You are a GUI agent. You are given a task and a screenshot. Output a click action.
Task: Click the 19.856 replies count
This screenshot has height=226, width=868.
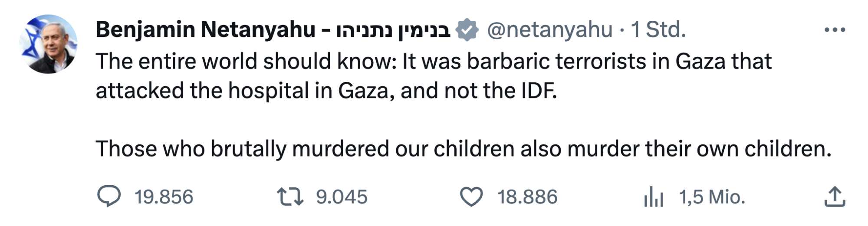click(x=164, y=197)
